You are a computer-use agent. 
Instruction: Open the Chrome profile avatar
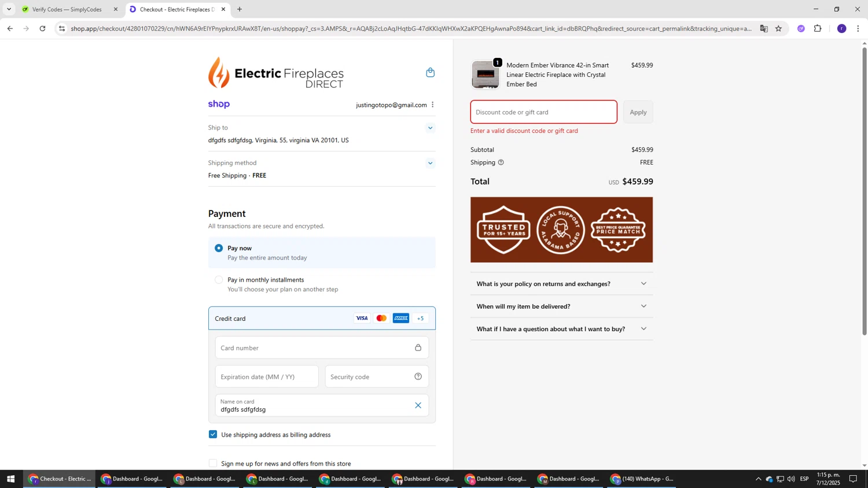point(841,28)
